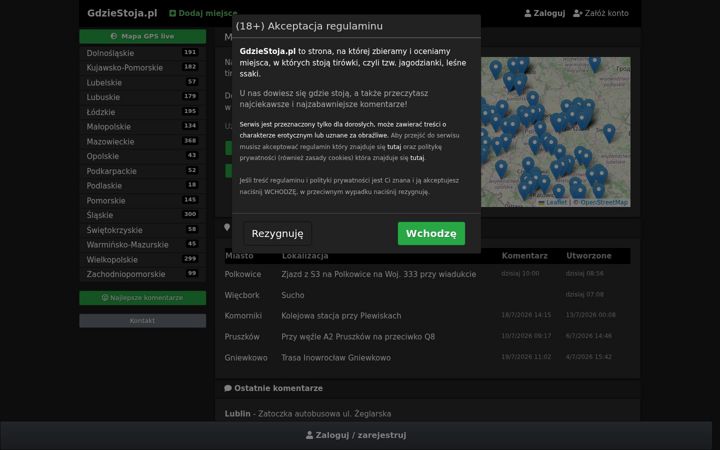Viewport: 720px width, 450px height.
Task: Click the Śląskie count badge 300
Action: 190,214
